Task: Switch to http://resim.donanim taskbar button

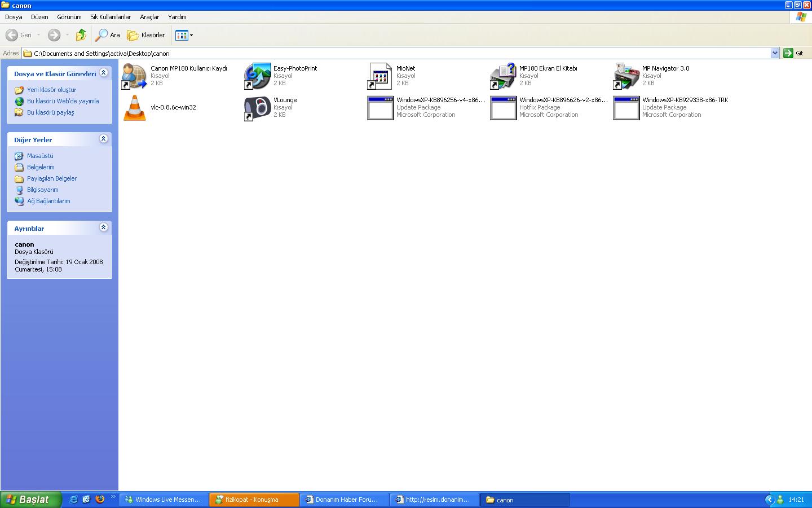Action: tap(435, 500)
